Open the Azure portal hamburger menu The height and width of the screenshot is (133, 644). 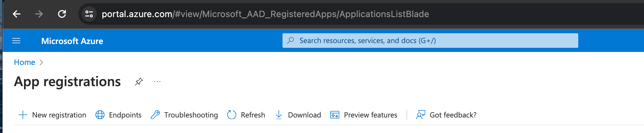16,41
